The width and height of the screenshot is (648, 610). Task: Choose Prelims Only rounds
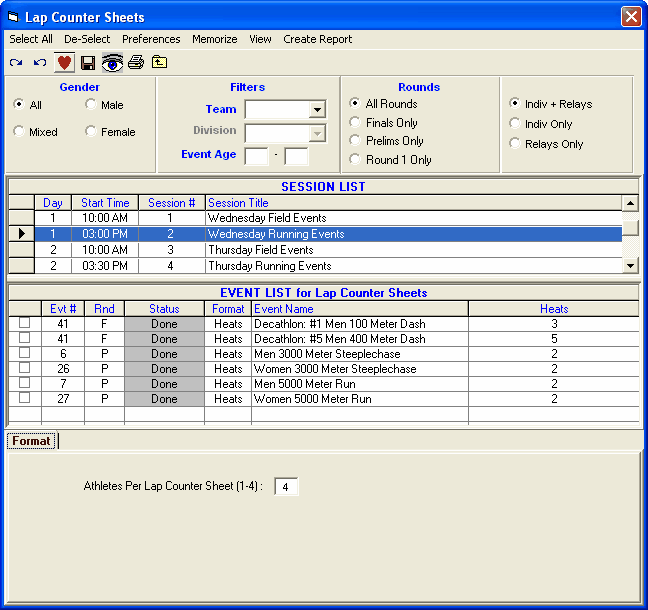(355, 140)
